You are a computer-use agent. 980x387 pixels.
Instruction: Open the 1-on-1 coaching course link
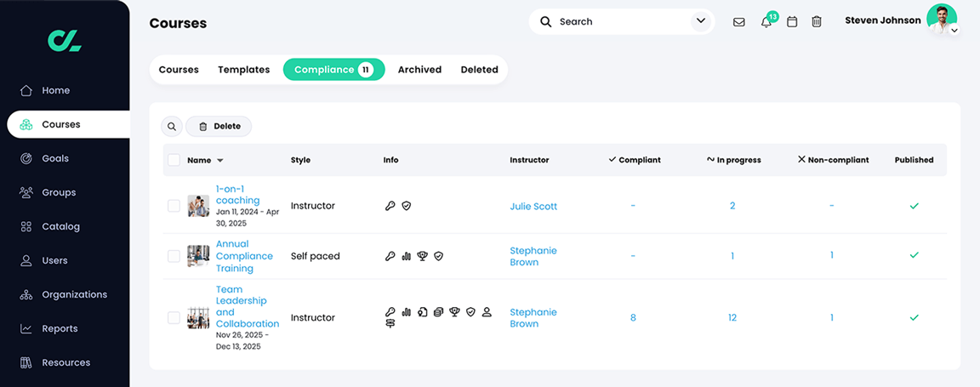237,195
